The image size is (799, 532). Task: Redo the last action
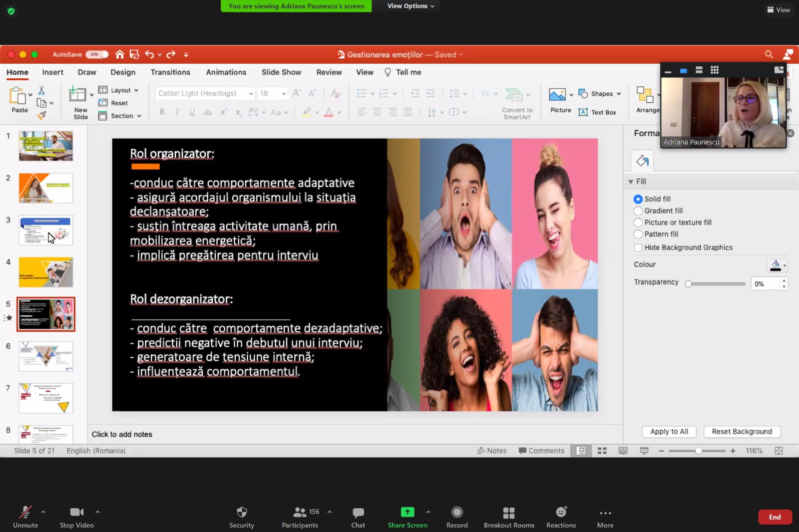[x=171, y=54]
